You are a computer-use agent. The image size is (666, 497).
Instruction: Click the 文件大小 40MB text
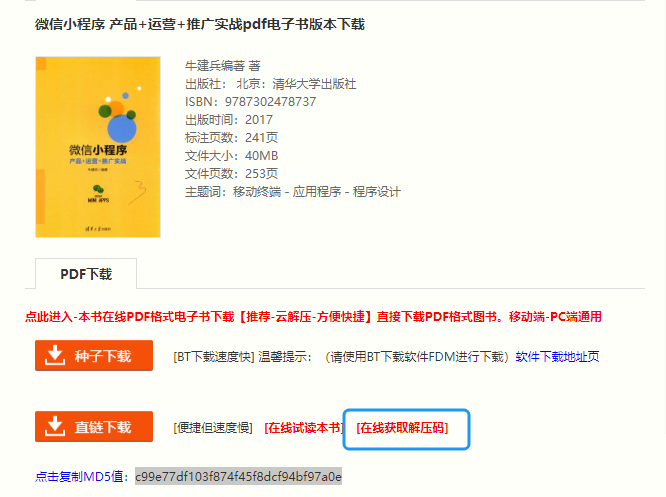[x=231, y=156]
